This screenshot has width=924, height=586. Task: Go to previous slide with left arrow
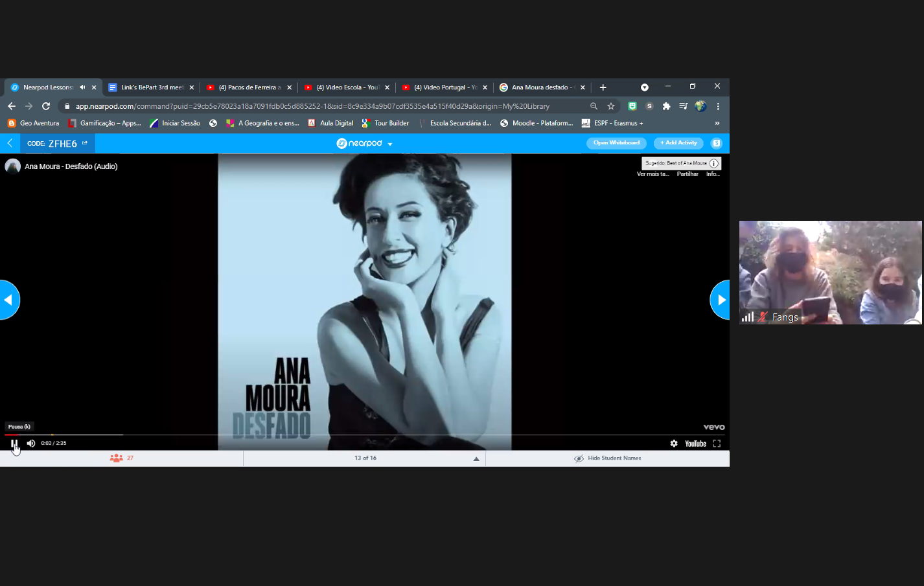click(9, 300)
